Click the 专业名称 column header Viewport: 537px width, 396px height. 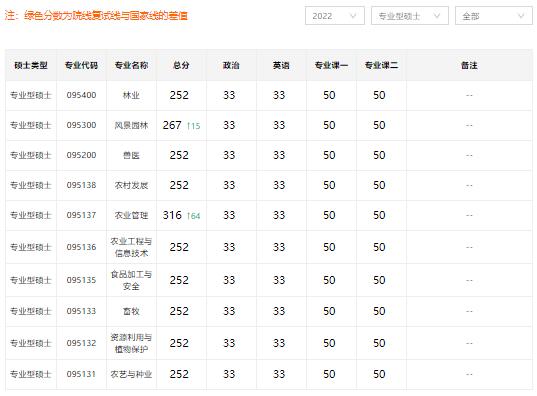pos(131,65)
